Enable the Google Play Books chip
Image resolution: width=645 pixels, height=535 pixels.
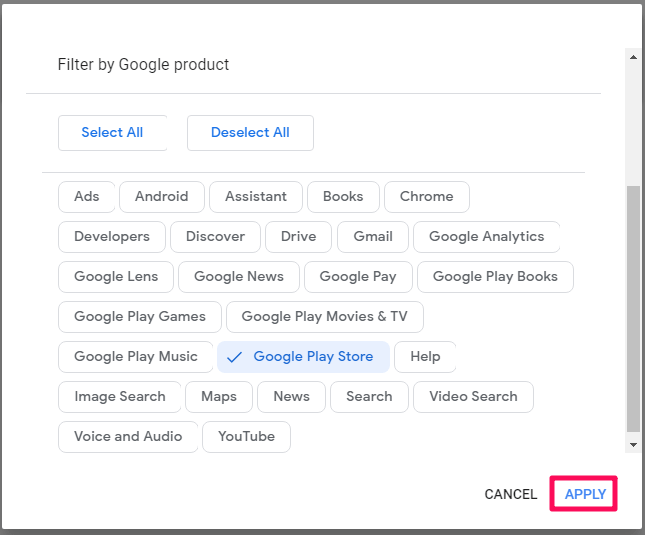(x=495, y=276)
